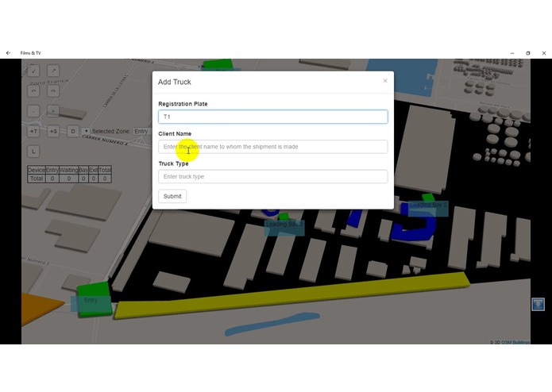Image resolution: width=552 pixels, height=392 pixels.
Task: Click the Device column header
Action: [x=37, y=170]
